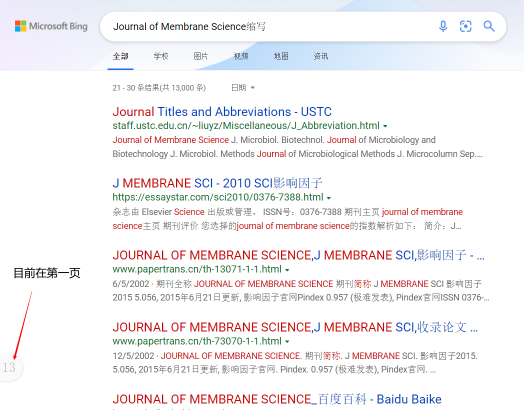Image resolution: width=524 pixels, height=410 pixels.
Task: Switch to the 视频 tab
Action: 241,56
